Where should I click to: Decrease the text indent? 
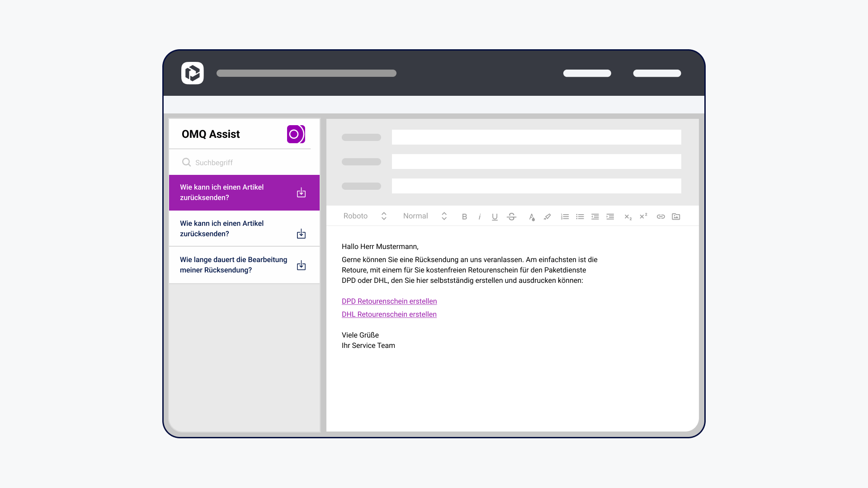tap(595, 216)
